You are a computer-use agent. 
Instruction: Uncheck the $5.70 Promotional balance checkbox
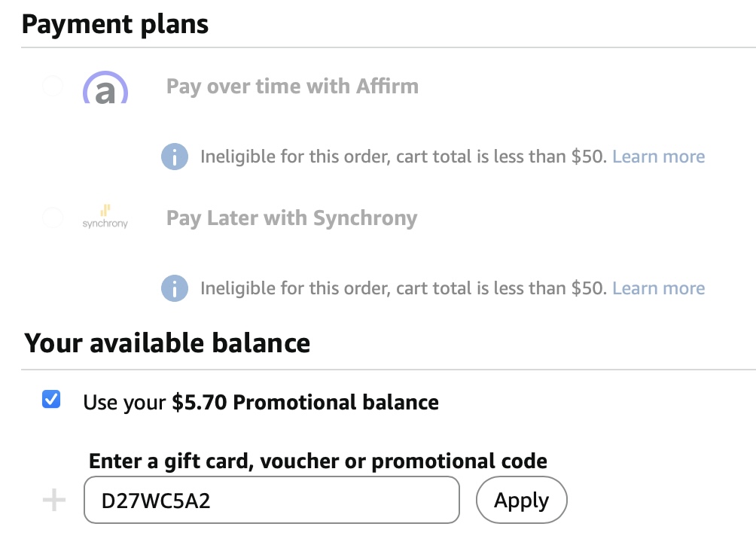[52, 400]
